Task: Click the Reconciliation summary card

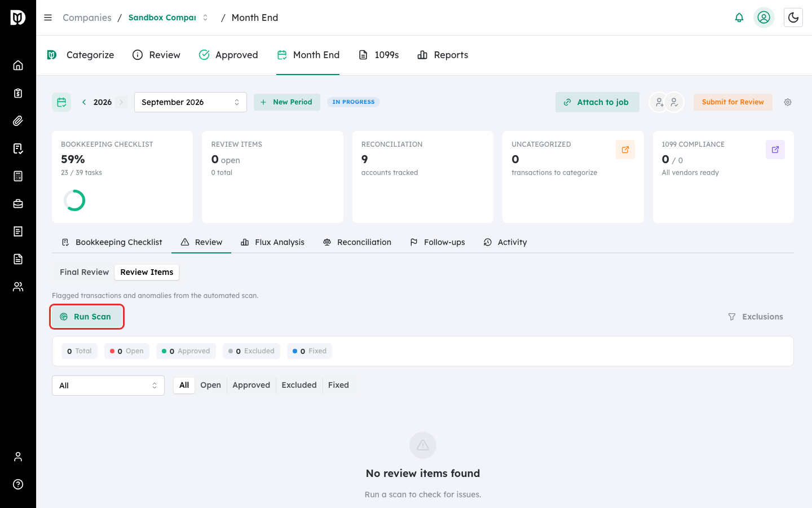Action: click(x=423, y=177)
